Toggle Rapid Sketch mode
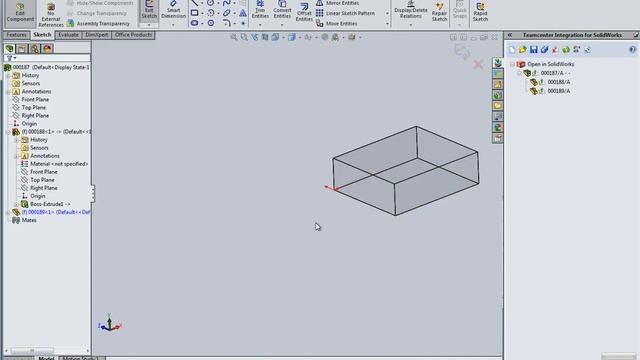This screenshot has width=640, height=360. [480, 12]
